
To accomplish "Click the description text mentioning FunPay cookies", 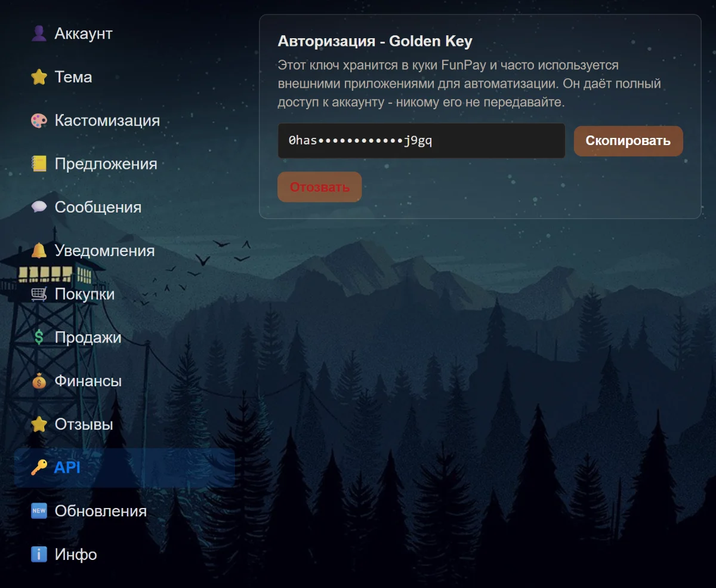I will (x=469, y=84).
